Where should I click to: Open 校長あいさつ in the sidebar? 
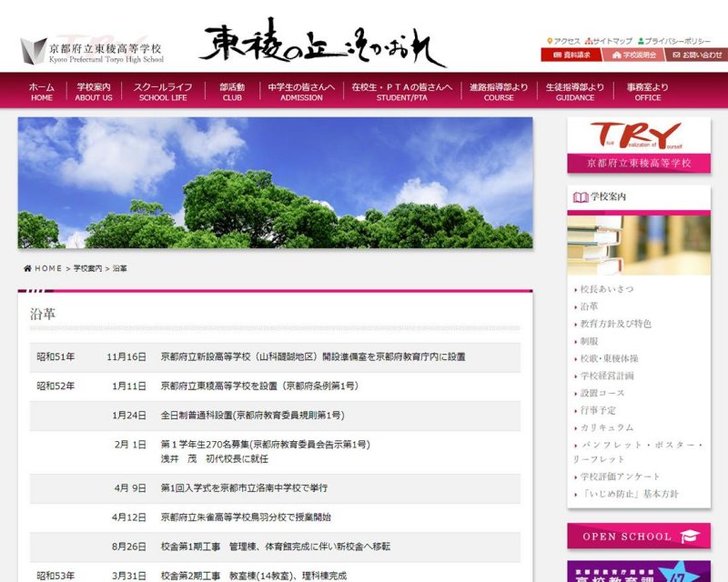pyautogui.click(x=607, y=289)
